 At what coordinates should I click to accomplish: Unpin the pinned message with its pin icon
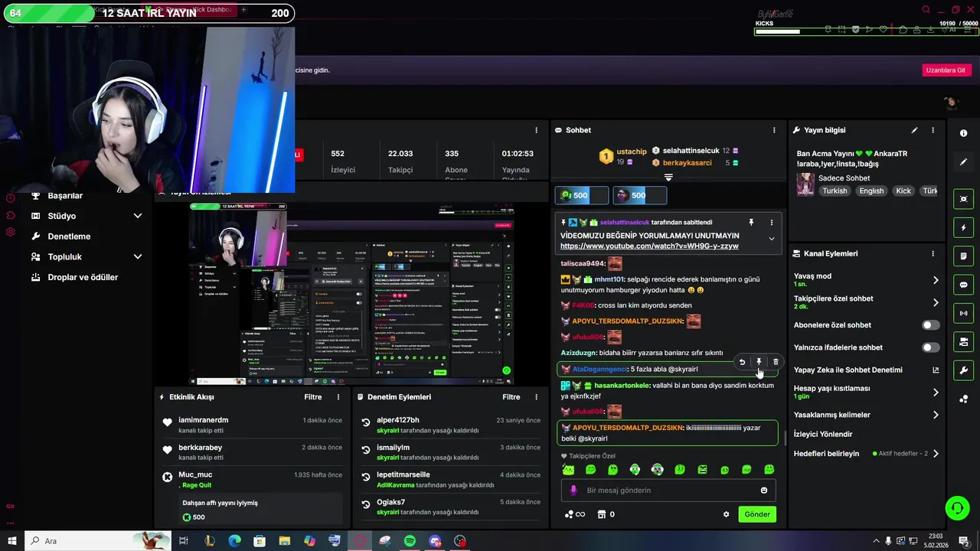(751, 223)
